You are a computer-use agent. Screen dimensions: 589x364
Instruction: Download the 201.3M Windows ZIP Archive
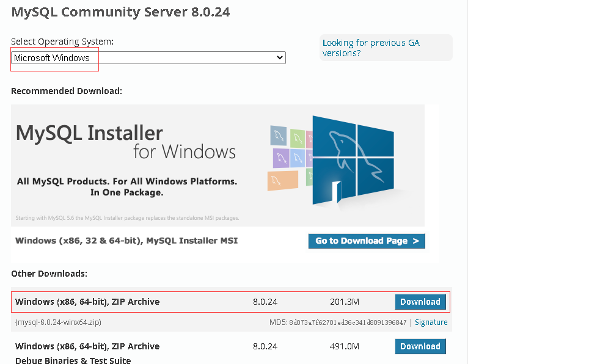420,302
